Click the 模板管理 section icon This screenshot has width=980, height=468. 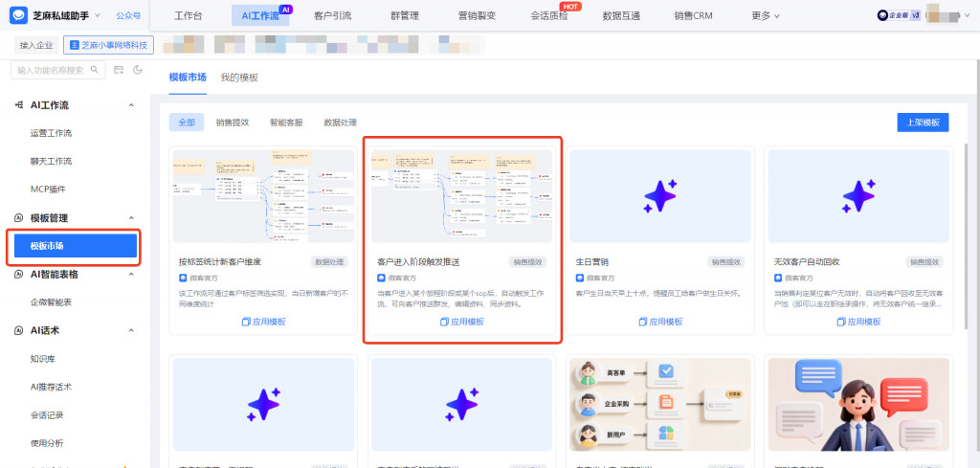coord(19,217)
